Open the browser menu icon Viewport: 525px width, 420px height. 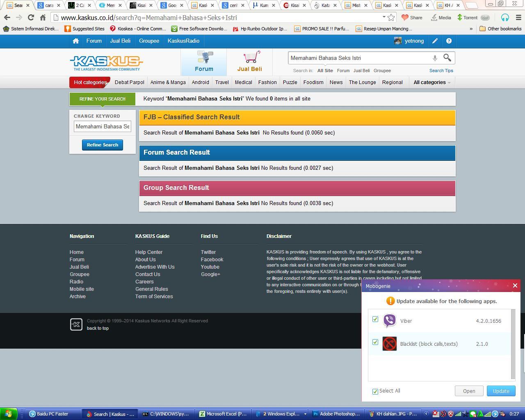pos(518,18)
